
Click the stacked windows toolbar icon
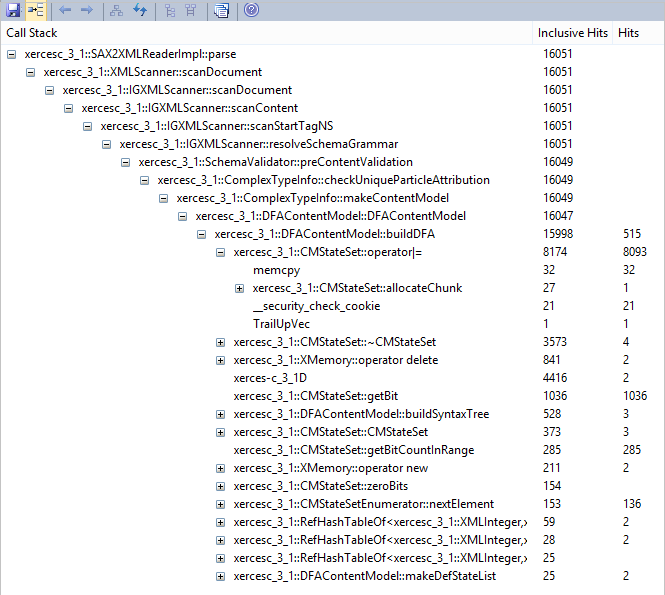point(221,10)
